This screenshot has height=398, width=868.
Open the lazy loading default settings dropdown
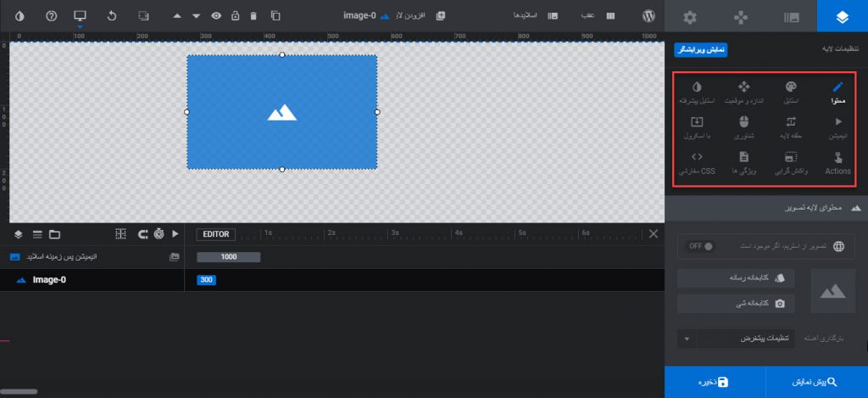coord(736,339)
